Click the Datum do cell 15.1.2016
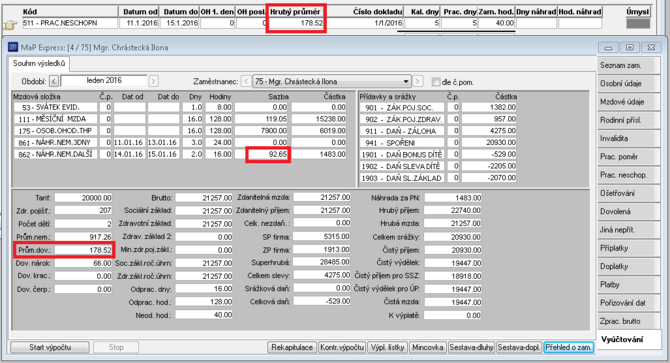This screenshot has width=670, height=363. 179,23
